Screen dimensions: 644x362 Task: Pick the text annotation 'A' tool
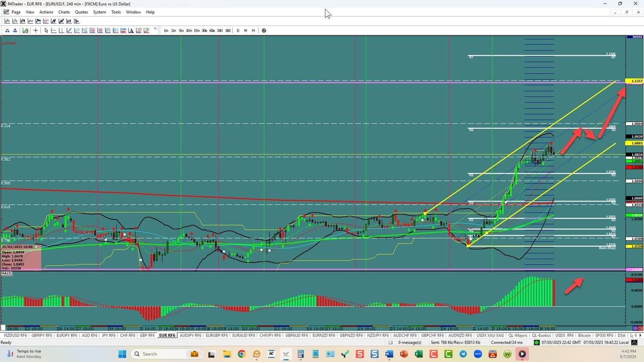pyautogui.click(x=131, y=30)
